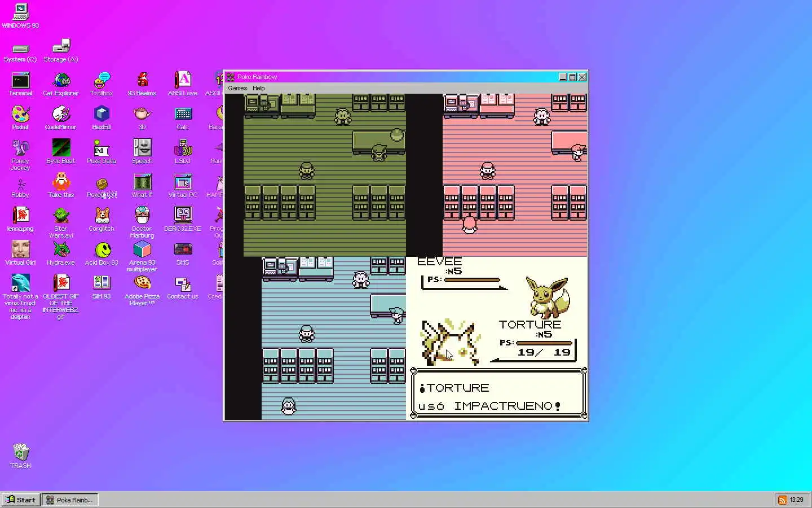Open the CodeMirror icon
This screenshot has width=812, height=508.
point(61,119)
